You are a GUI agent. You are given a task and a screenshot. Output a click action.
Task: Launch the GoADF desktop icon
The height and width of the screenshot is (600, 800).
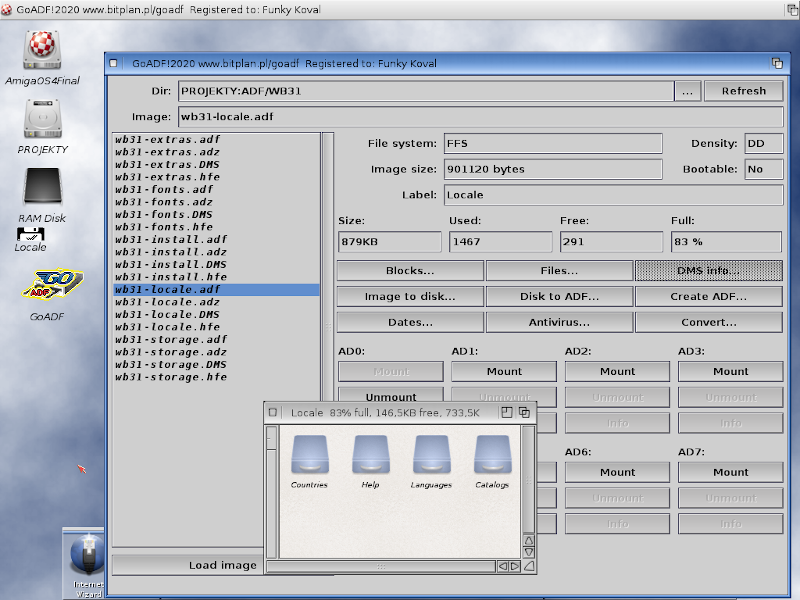53,285
